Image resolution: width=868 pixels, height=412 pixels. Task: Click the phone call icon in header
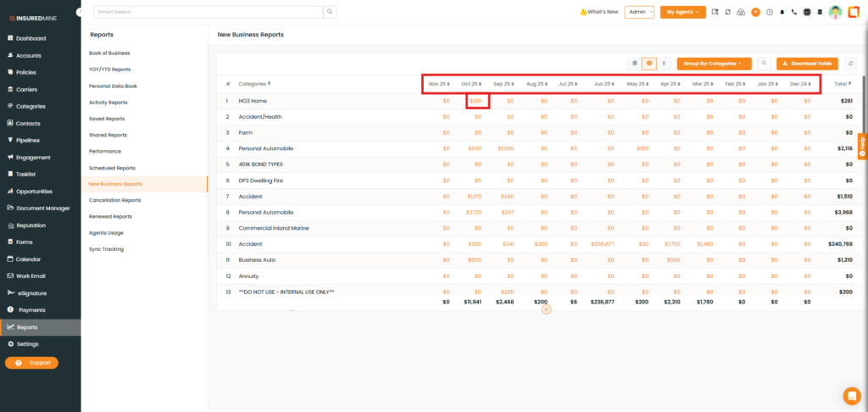click(794, 12)
